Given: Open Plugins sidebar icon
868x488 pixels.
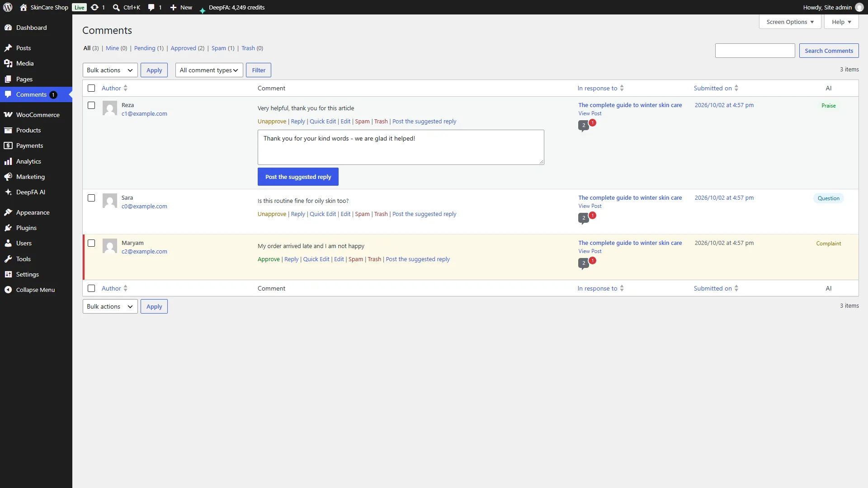Looking at the screenshot, I should [x=8, y=228].
